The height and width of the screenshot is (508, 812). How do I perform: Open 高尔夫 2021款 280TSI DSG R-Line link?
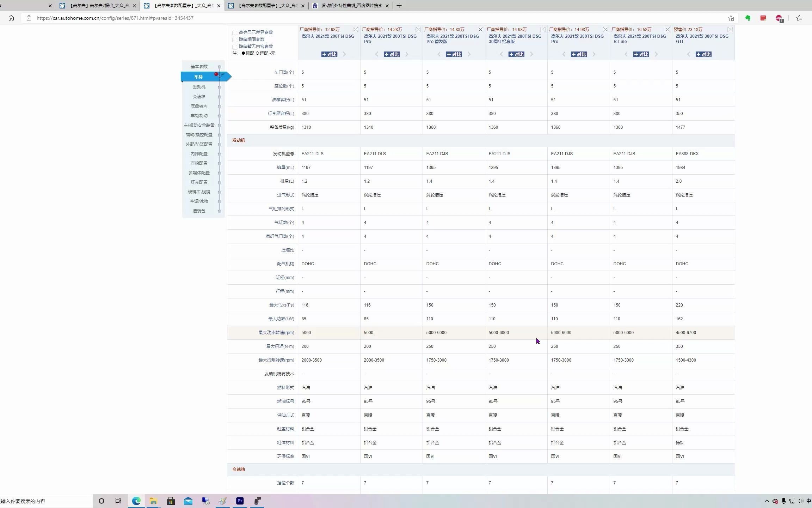pos(640,39)
